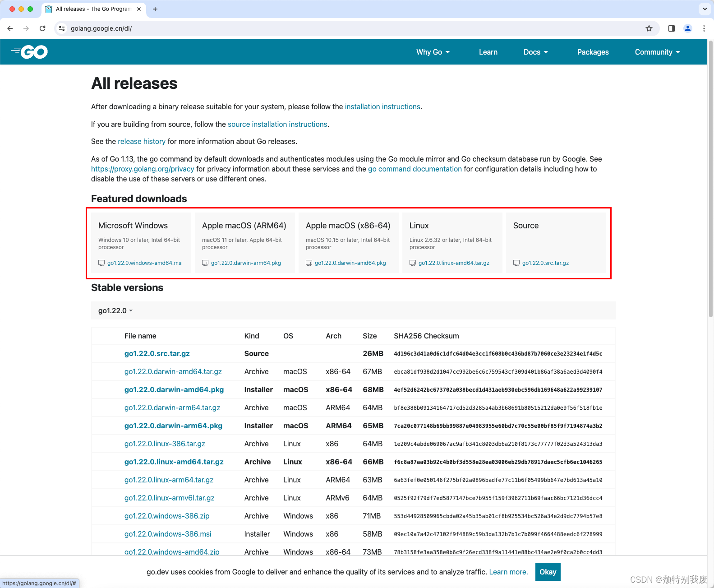Screen dimensions: 714x588
Task: Download go1.22.0.darwin-arm64.tar.gz archive
Action: [x=172, y=407]
